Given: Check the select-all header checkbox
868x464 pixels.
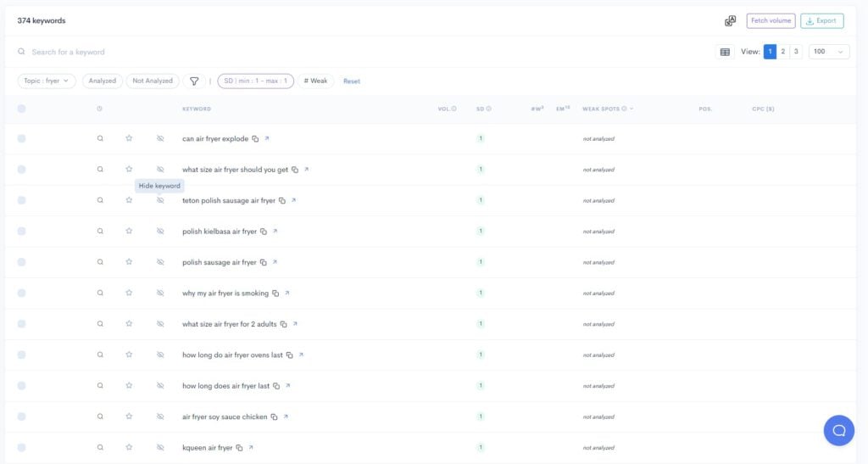Looking at the screenshot, I should tap(21, 109).
